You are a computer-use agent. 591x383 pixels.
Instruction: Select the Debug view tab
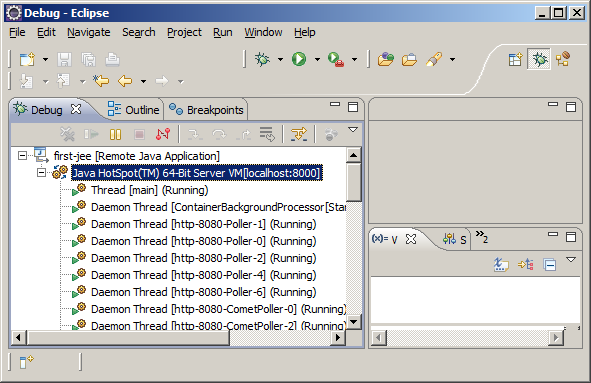pos(47,110)
